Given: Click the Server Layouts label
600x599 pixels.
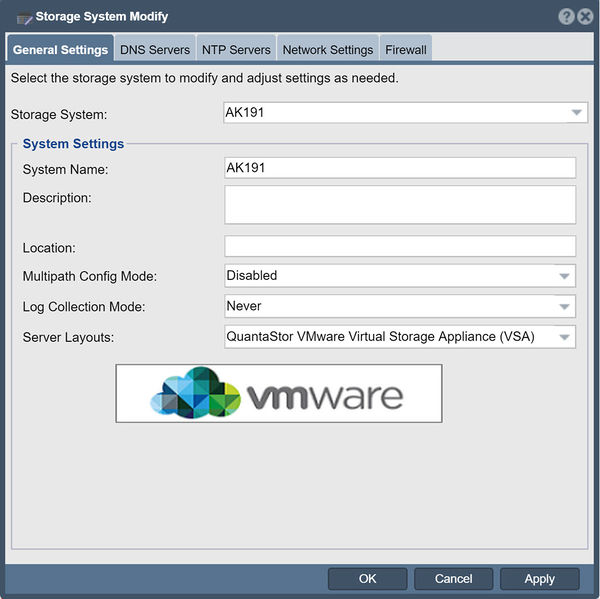Looking at the screenshot, I should pyautogui.click(x=68, y=338).
